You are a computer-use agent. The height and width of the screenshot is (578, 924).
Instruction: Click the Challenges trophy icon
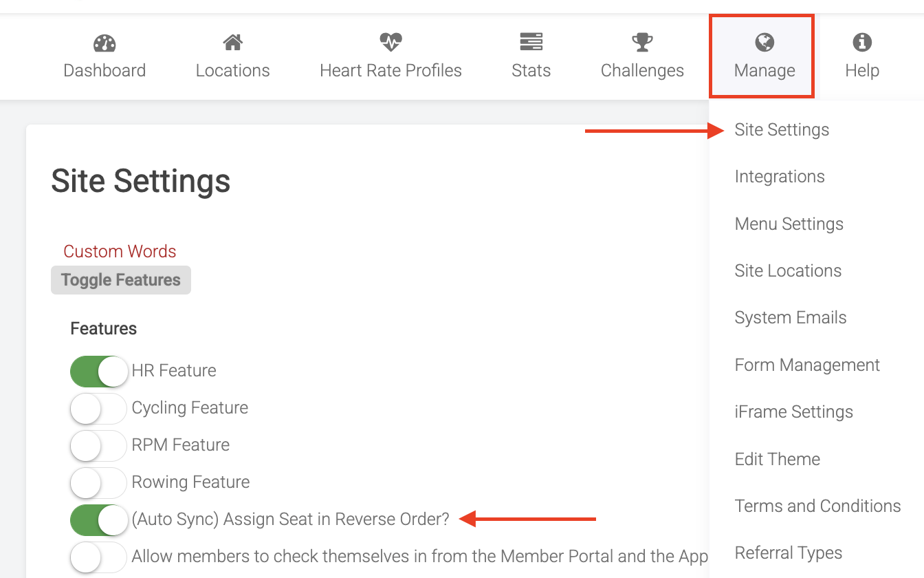point(642,43)
